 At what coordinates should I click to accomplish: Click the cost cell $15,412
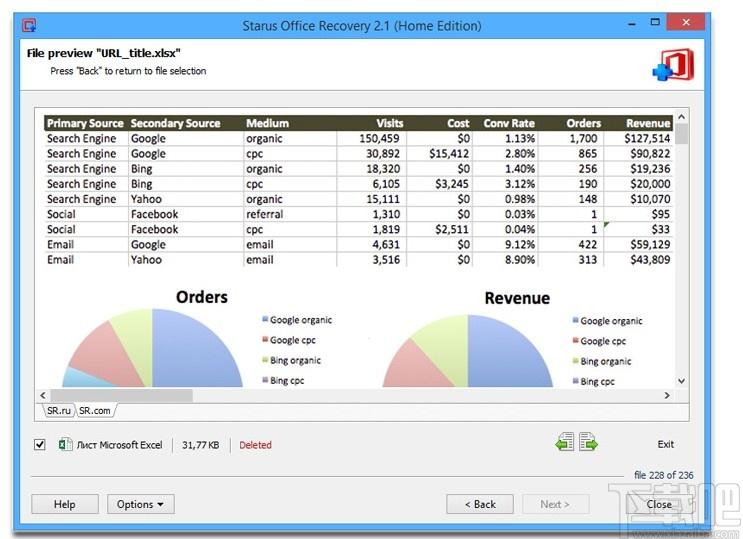pos(449,154)
